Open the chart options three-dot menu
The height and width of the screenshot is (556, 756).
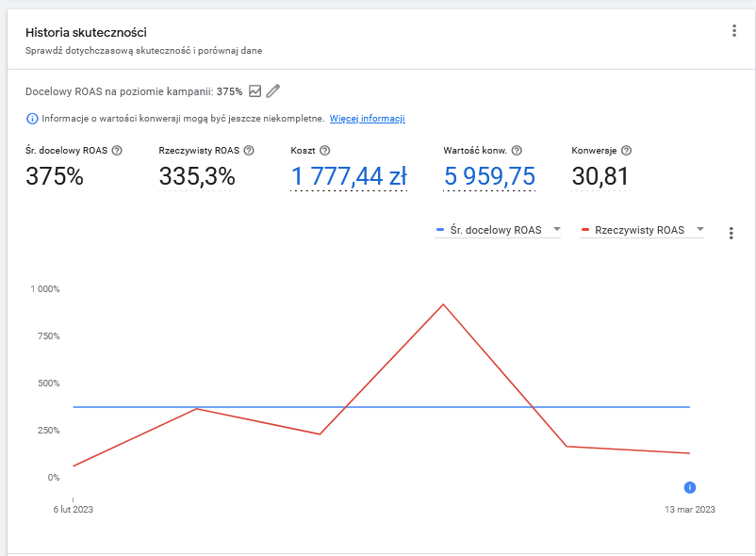click(731, 233)
